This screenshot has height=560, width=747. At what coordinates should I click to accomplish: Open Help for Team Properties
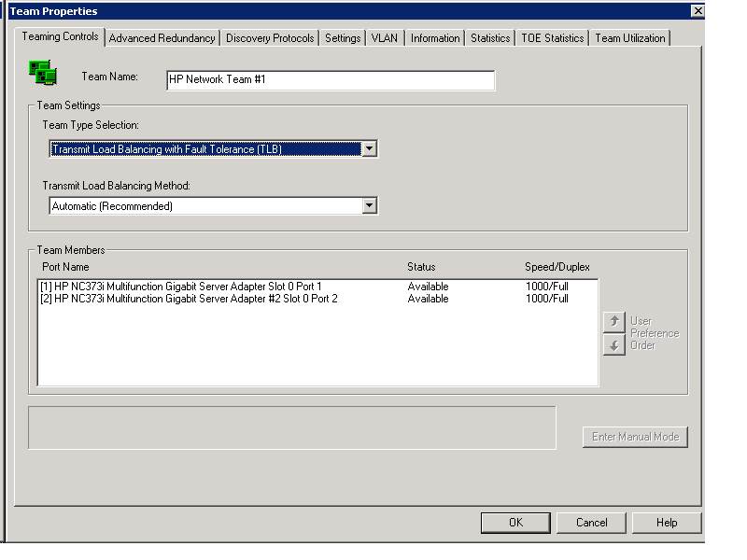[667, 523]
